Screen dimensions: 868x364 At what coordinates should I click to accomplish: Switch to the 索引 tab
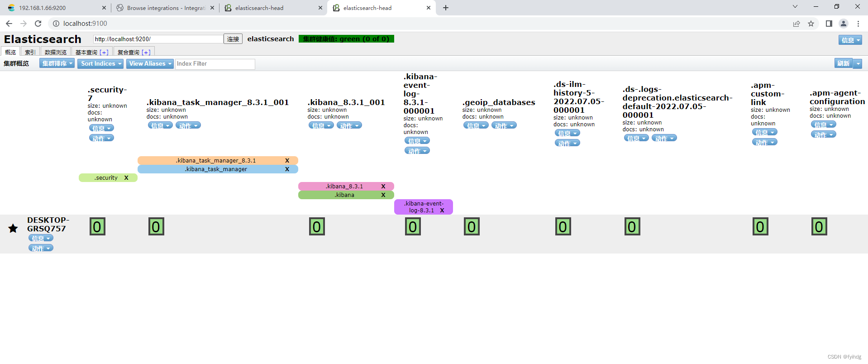pyautogui.click(x=30, y=52)
